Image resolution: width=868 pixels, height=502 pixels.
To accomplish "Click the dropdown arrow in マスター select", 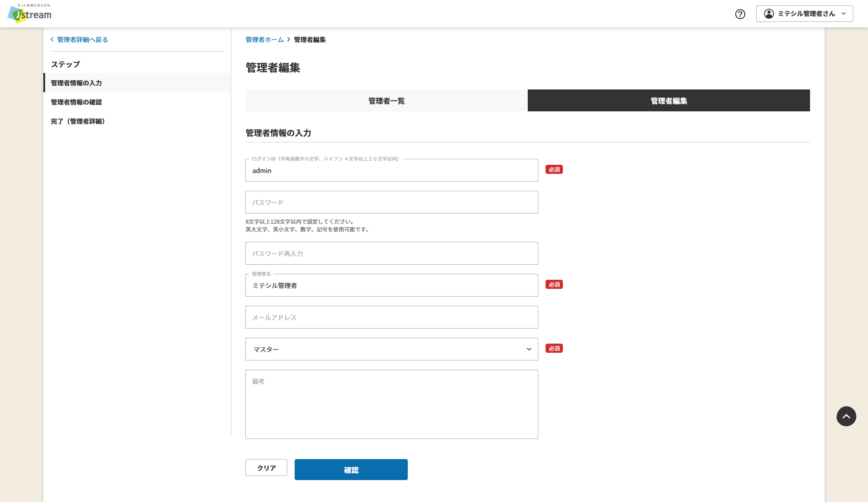I will click(x=529, y=349).
